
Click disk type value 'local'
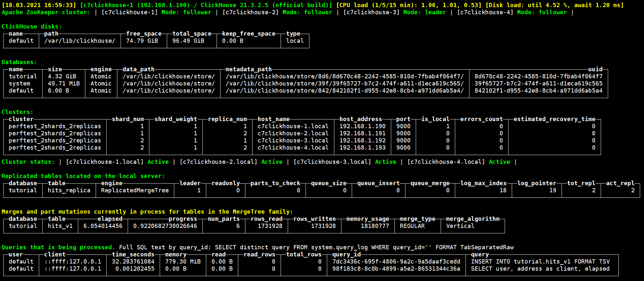(x=295, y=41)
